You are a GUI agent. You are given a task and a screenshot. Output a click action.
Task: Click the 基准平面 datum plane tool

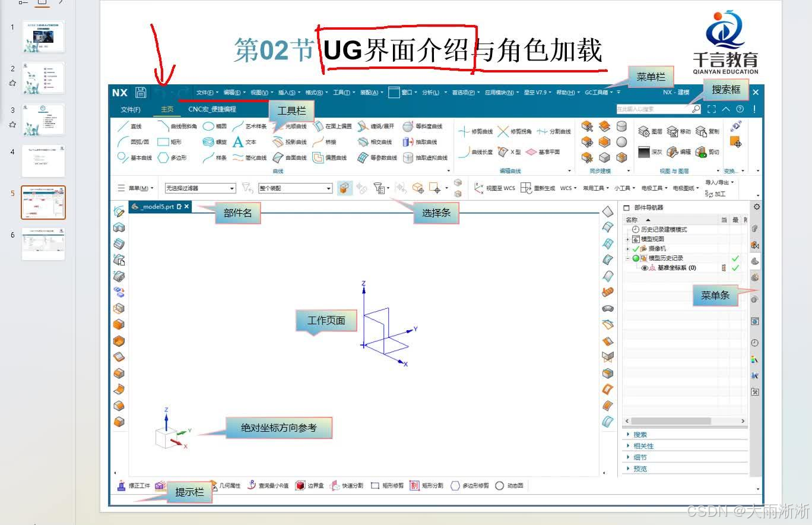pos(543,152)
